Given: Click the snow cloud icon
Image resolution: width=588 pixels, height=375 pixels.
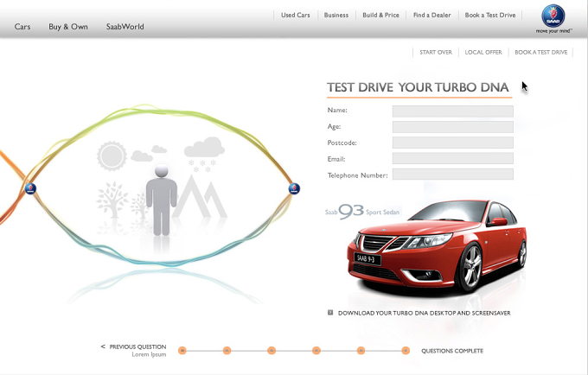Looking at the screenshot, I should click(x=203, y=155).
